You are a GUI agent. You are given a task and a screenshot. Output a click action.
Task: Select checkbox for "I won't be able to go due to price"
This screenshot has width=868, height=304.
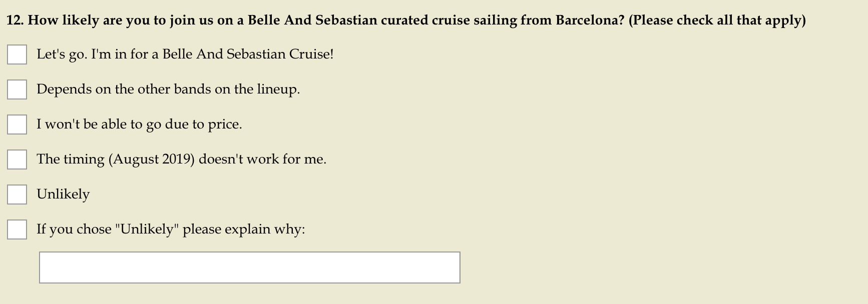click(17, 124)
